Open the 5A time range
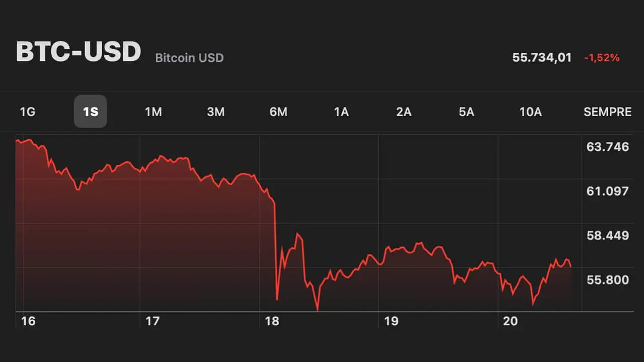 coord(466,112)
